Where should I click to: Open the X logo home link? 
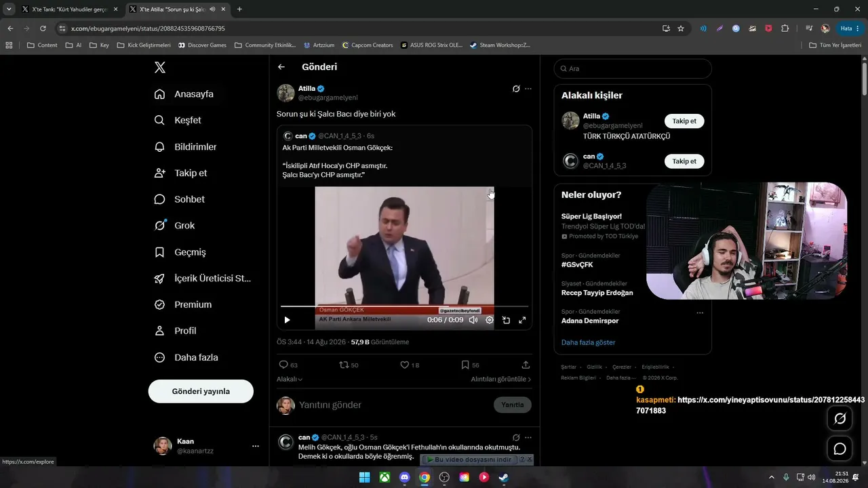(160, 67)
